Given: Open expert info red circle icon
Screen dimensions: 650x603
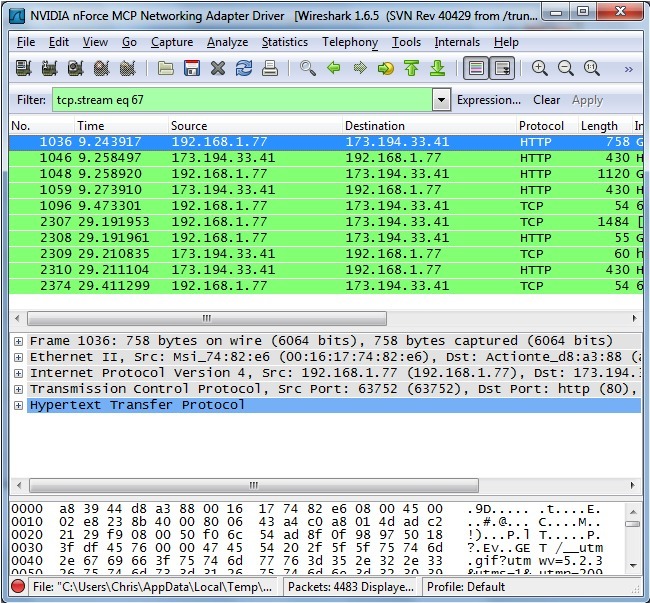Looking at the screenshot, I should click(17, 587).
